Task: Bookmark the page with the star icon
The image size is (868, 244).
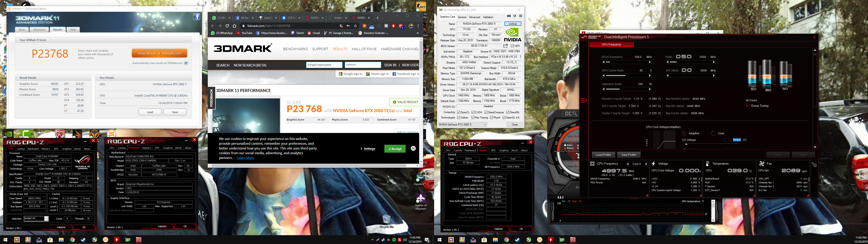Action: [355, 26]
